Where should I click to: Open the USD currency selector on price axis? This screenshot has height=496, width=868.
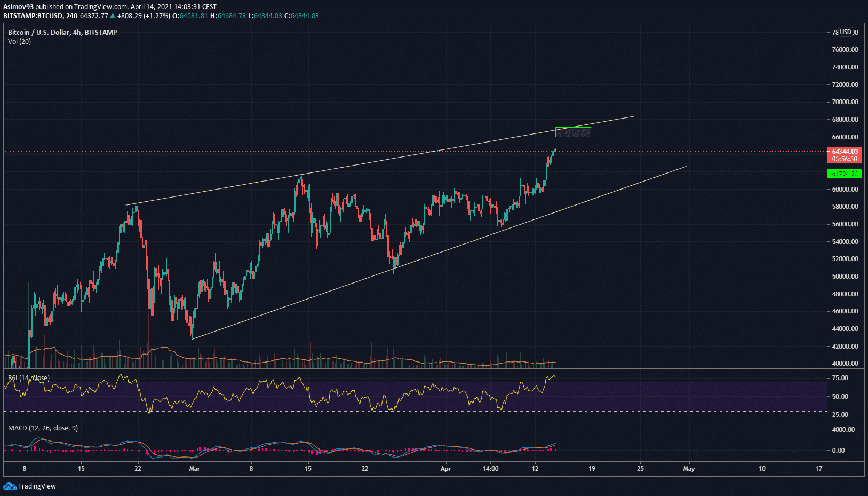pos(846,32)
